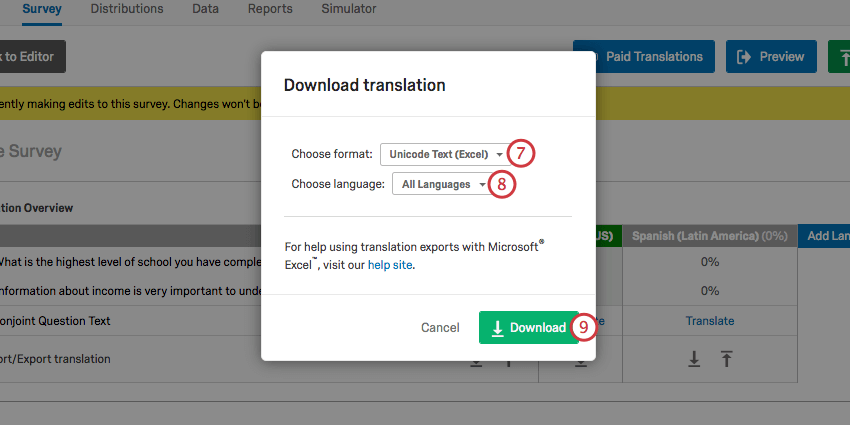
Task: Go to the Data tab
Action: pos(206,9)
